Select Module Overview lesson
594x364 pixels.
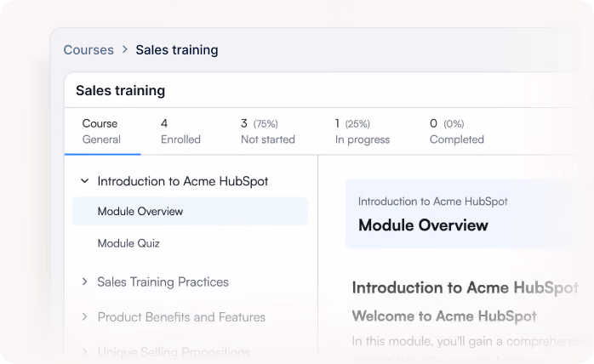click(190, 211)
